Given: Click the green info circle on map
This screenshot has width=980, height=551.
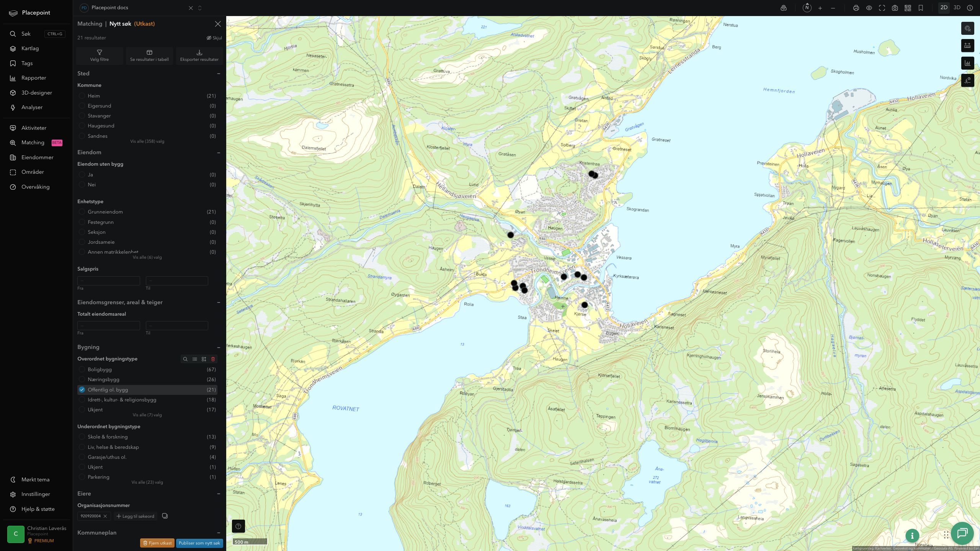Looking at the screenshot, I should 912,536.
